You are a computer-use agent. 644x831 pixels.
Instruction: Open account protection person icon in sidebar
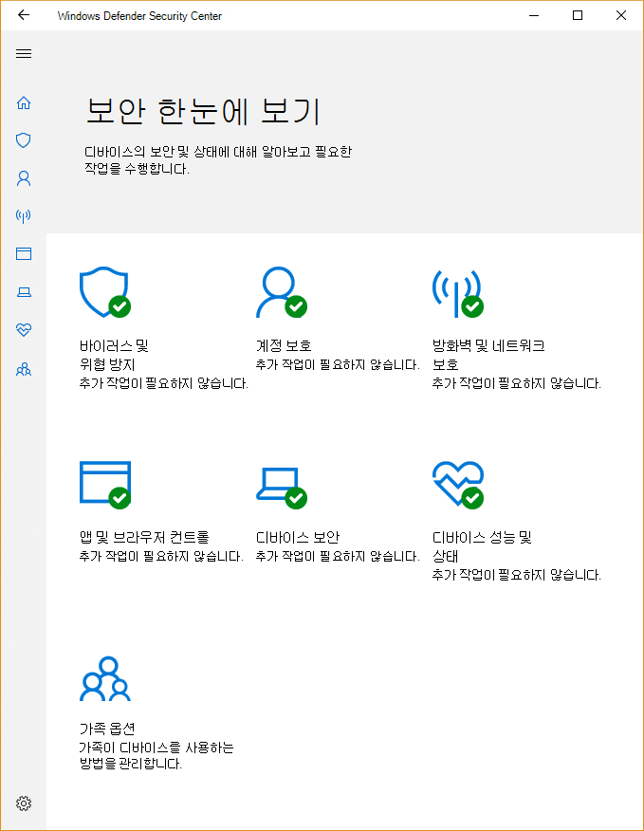[24, 178]
